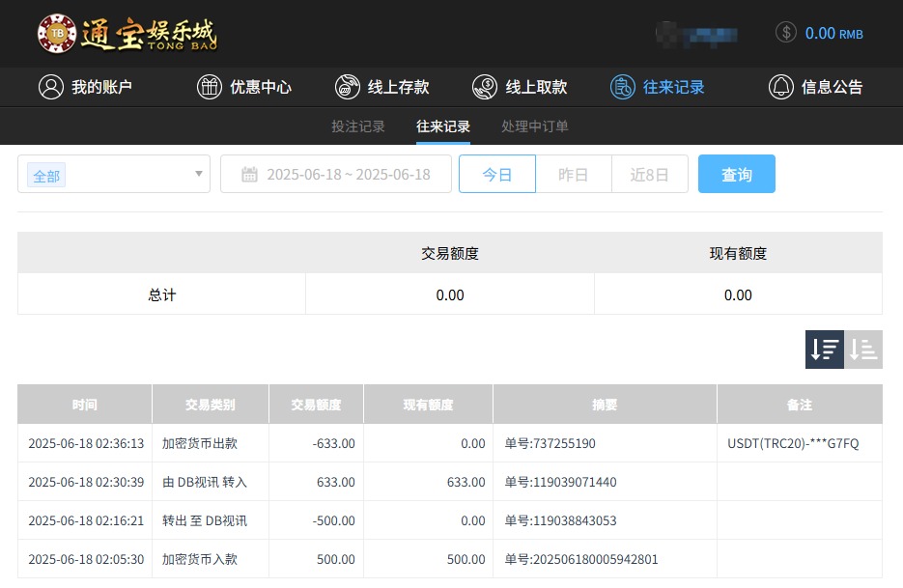Click the 线上存款 deposit icon
Image resolution: width=903 pixels, height=588 pixels.
(x=347, y=87)
